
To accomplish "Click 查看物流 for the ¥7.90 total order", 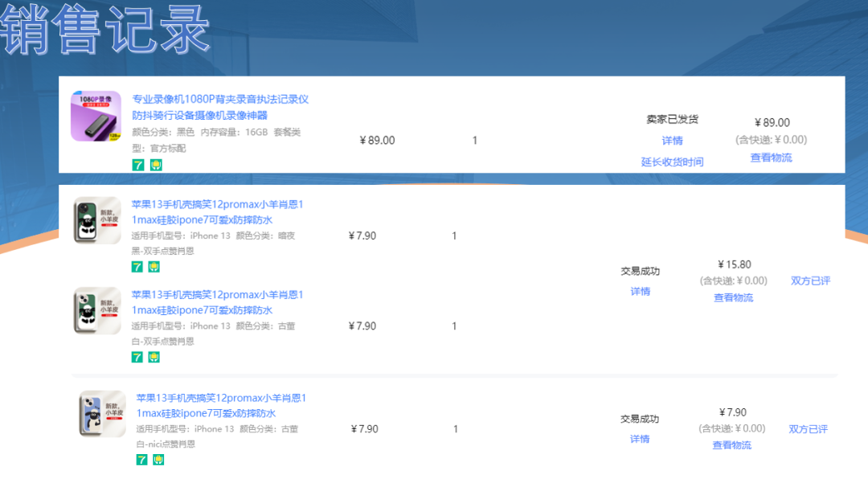I will coord(732,445).
